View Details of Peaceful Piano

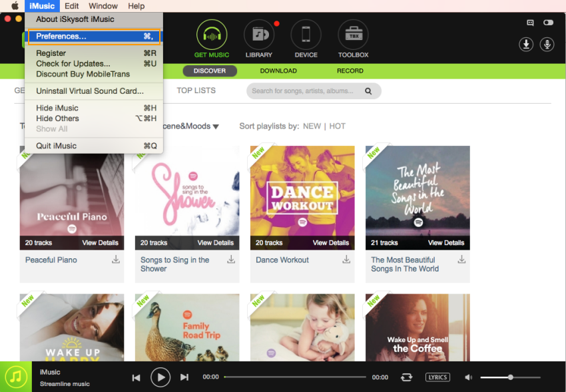pos(100,243)
